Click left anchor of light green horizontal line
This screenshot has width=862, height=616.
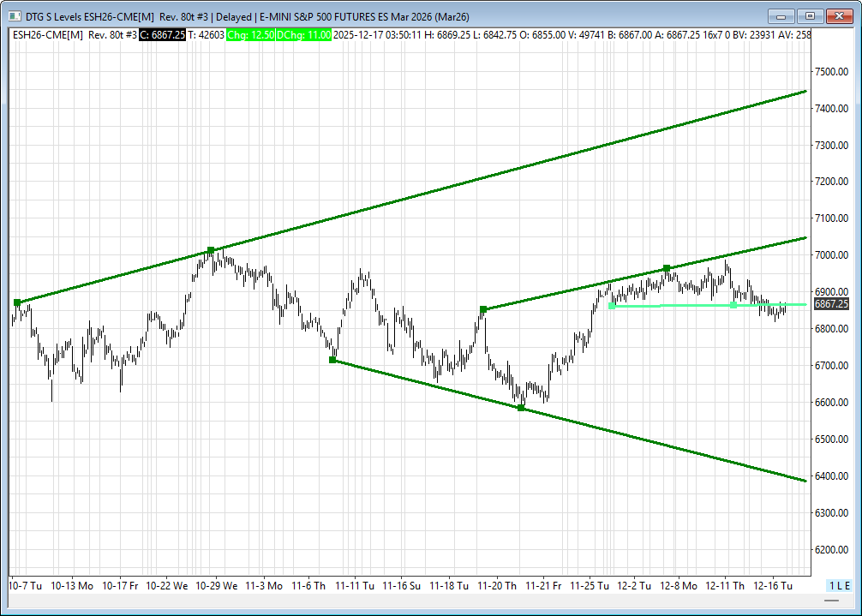click(x=611, y=306)
